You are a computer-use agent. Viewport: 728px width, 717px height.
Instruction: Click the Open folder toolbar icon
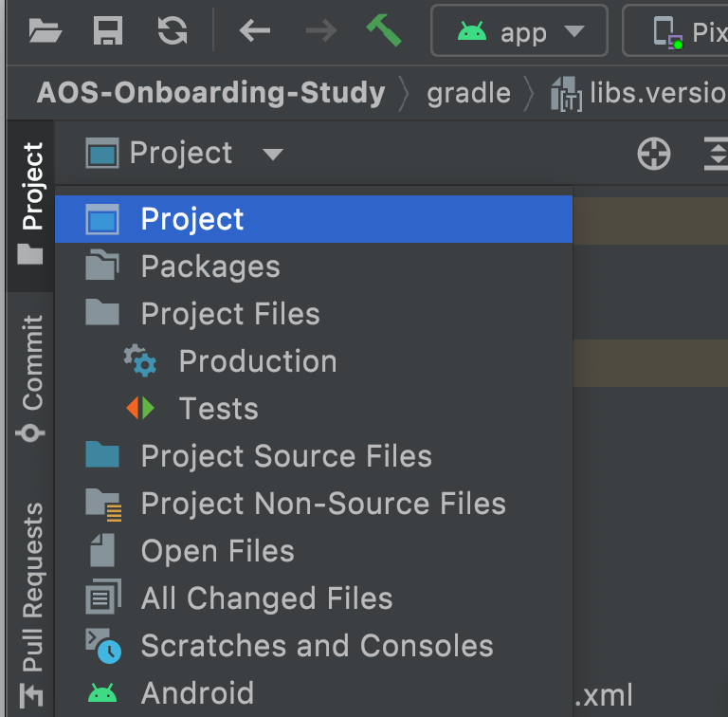pos(45,31)
